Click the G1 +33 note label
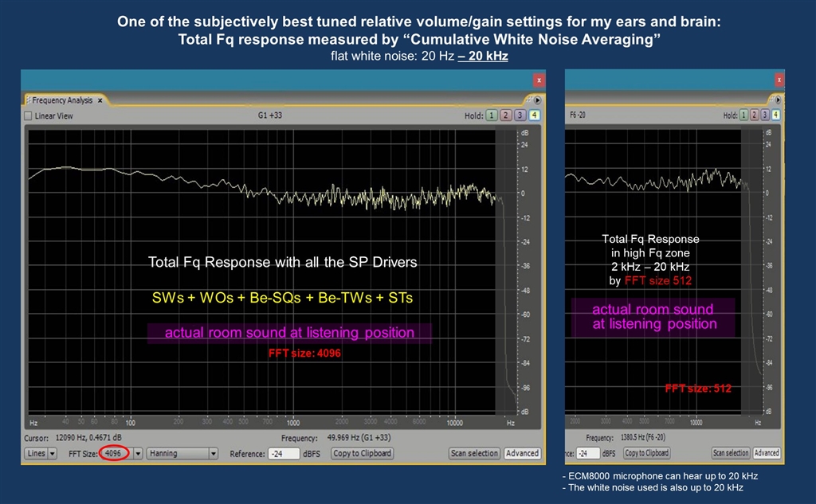The height and width of the screenshot is (504, 816). pyautogui.click(x=269, y=115)
